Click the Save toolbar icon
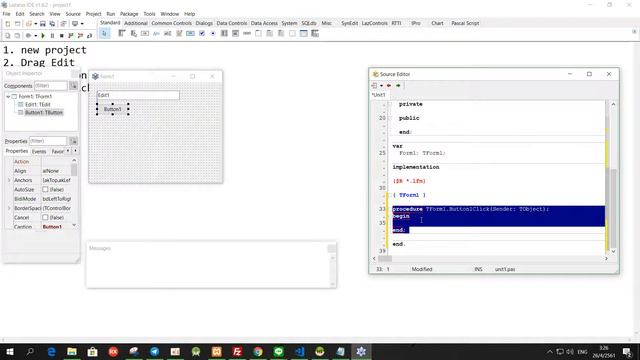This screenshot has width=640, height=360. pyautogui.click(x=42, y=24)
